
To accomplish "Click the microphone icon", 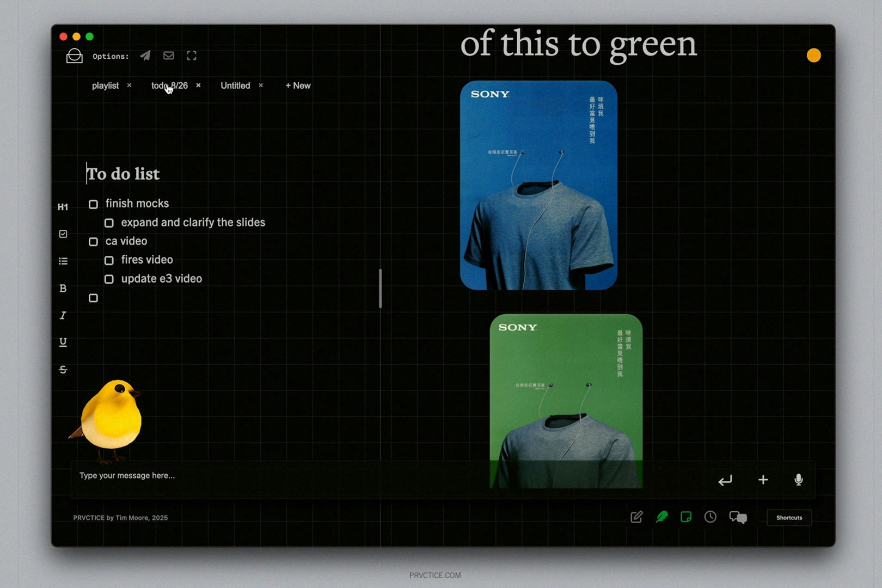I will pos(799,480).
